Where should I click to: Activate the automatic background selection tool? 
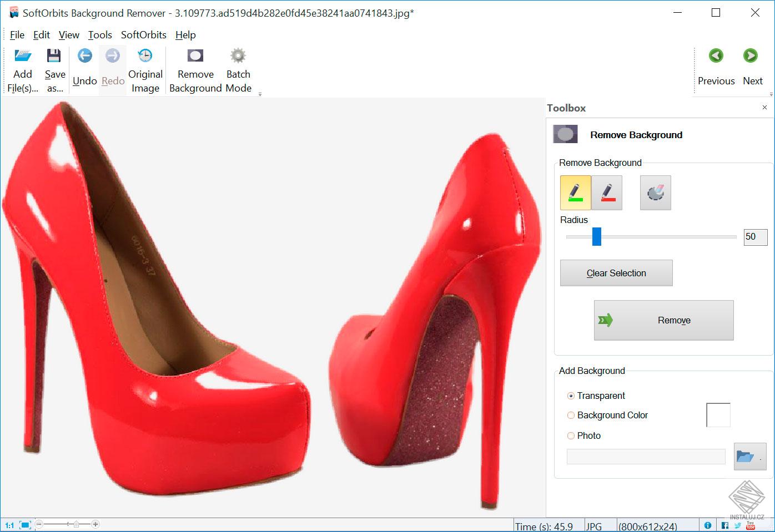[x=655, y=192]
